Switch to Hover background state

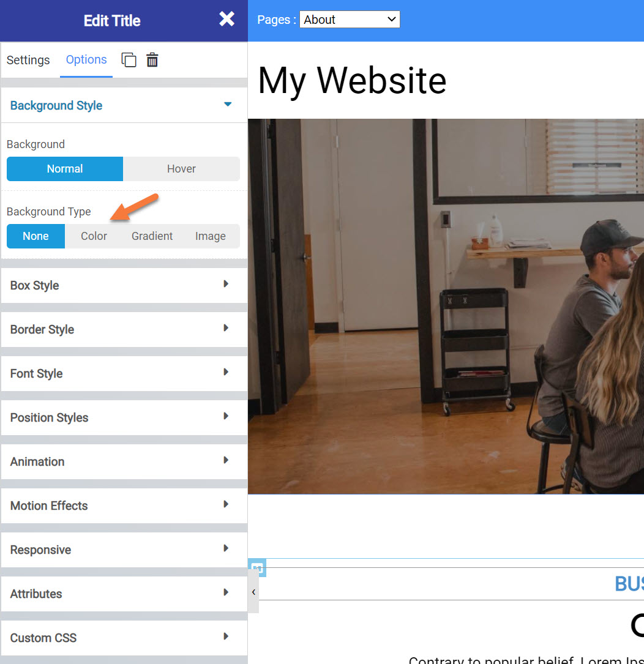pyautogui.click(x=181, y=169)
